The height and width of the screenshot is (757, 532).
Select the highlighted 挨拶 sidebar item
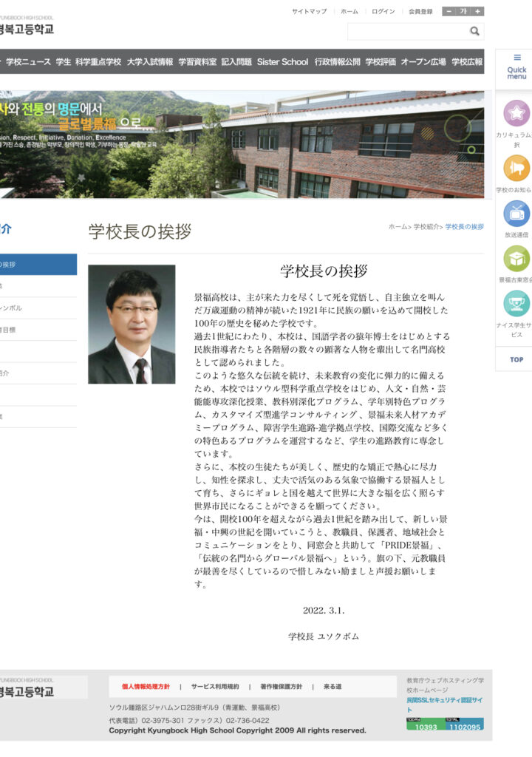(x=38, y=265)
